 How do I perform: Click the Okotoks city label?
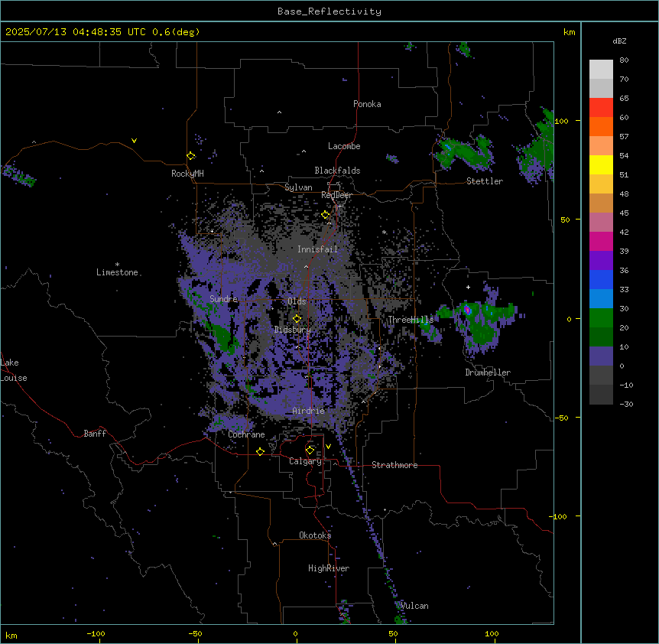(x=315, y=535)
